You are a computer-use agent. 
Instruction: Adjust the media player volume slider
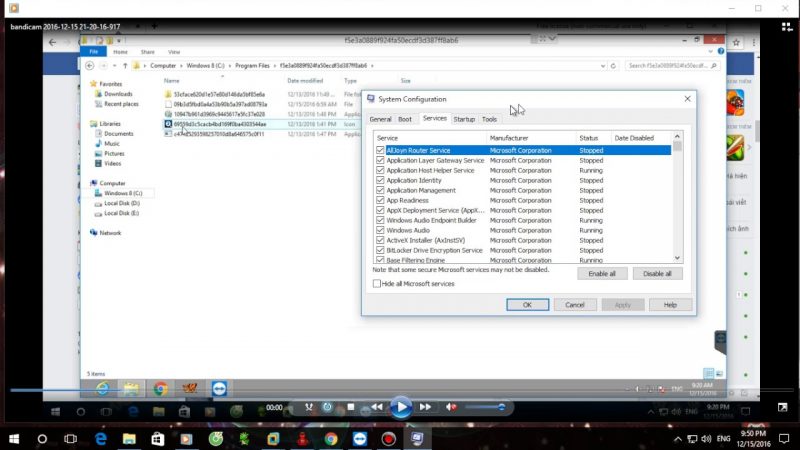[485, 407]
